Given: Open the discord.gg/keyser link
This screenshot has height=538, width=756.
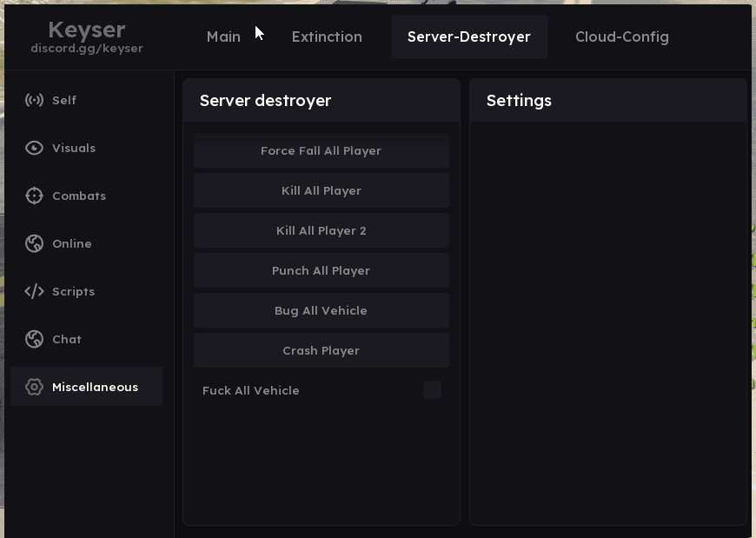Looking at the screenshot, I should coord(87,49).
